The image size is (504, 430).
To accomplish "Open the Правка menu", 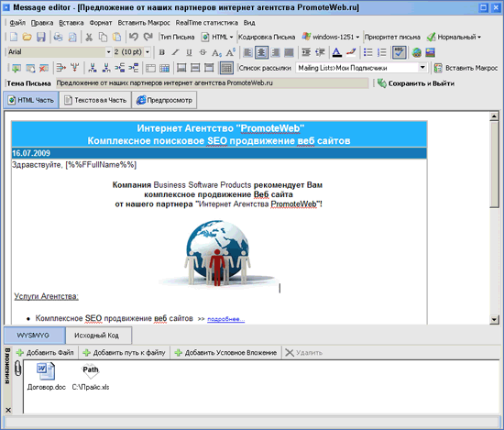I will coord(42,23).
